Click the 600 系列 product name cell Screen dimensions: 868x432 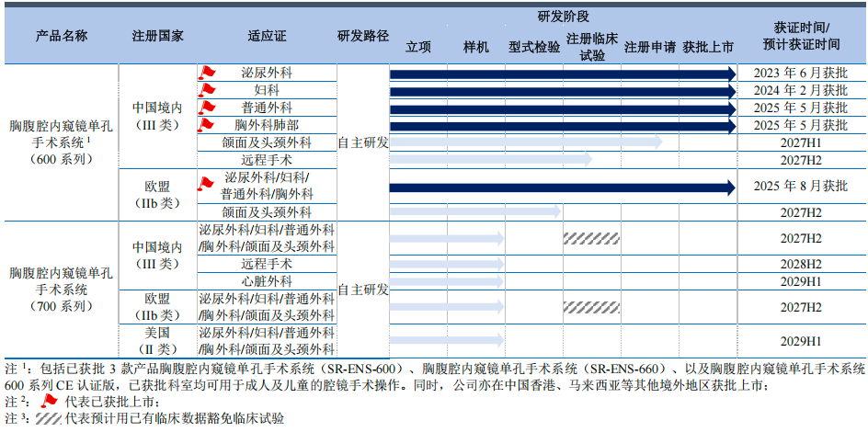tap(62, 142)
